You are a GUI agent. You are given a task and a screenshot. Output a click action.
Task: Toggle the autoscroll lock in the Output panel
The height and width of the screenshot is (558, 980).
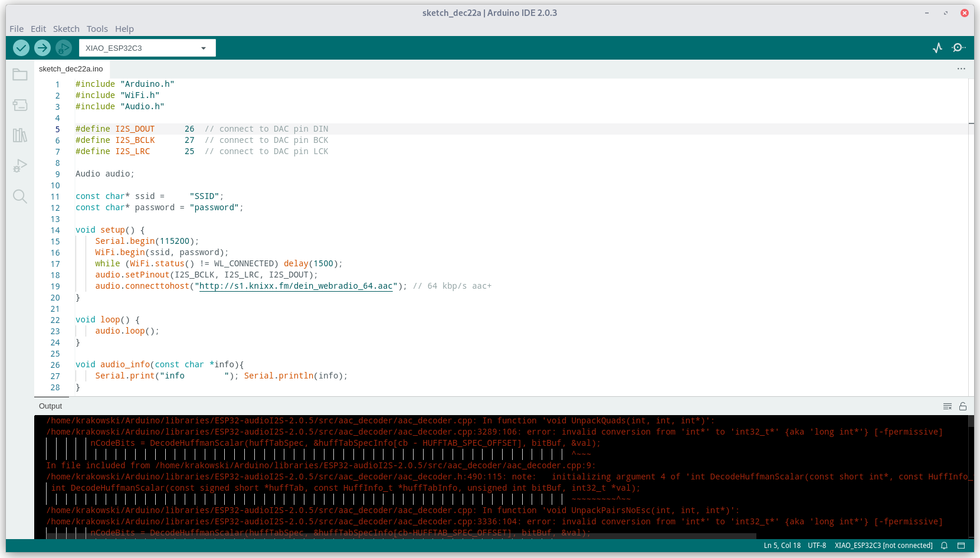tap(963, 406)
